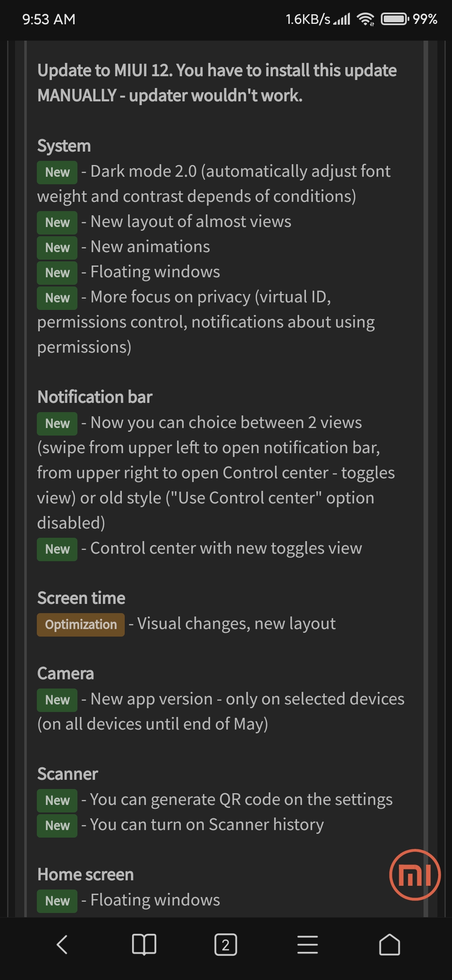Tap the Camera section heading
The height and width of the screenshot is (980, 452).
[66, 673]
